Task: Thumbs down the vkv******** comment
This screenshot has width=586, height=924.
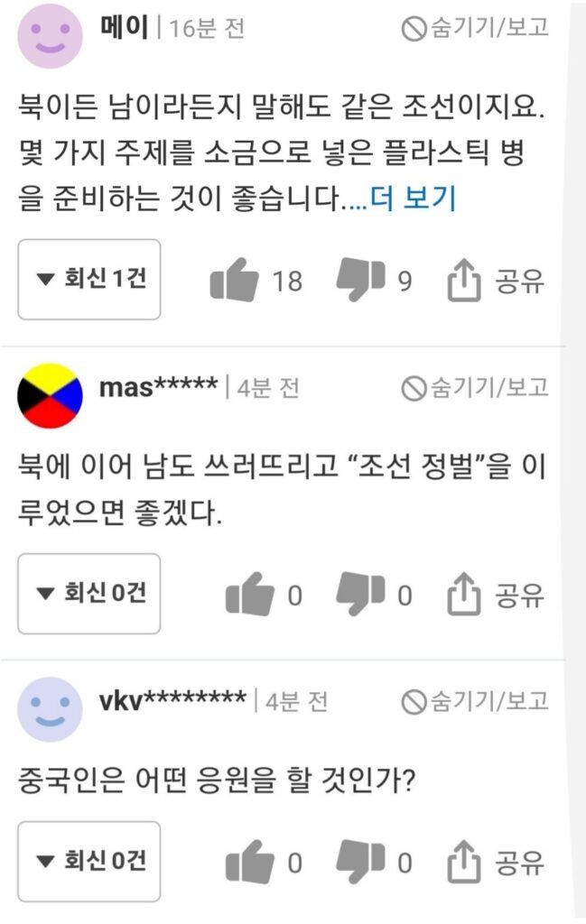Action: click(360, 862)
